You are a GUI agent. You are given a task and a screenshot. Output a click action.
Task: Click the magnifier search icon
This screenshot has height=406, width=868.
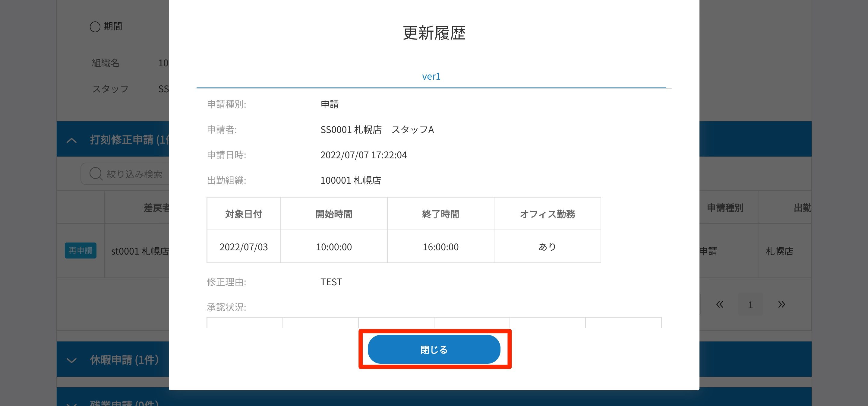[96, 174]
